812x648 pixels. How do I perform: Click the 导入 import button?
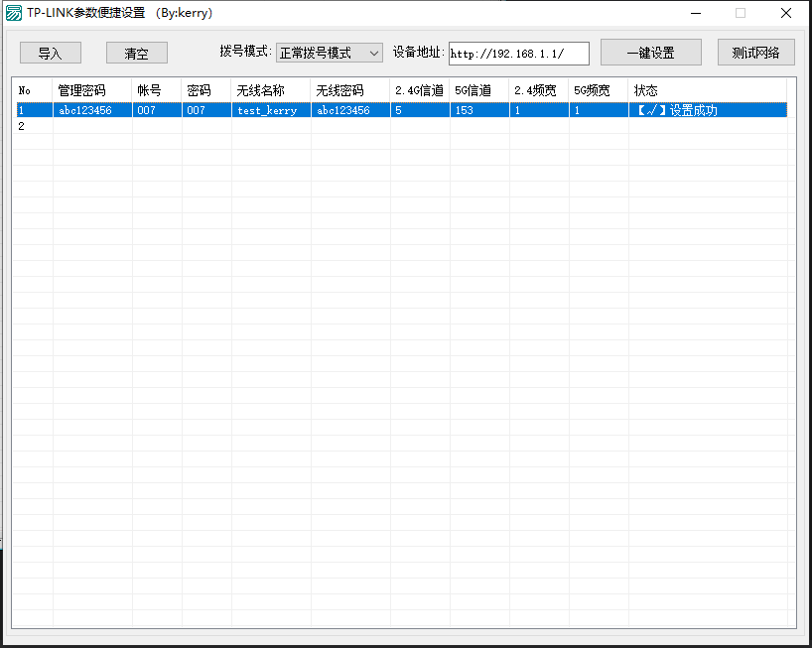click(x=50, y=53)
